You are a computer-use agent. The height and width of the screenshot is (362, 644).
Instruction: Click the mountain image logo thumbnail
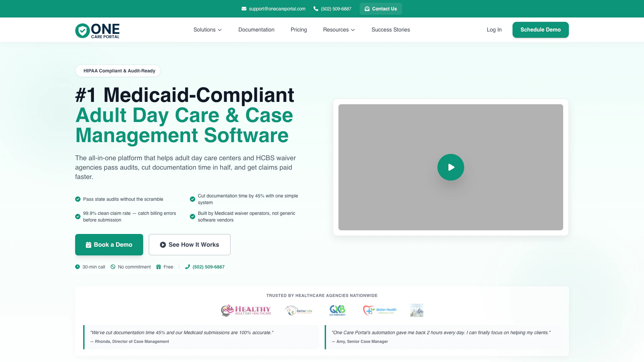click(x=416, y=310)
